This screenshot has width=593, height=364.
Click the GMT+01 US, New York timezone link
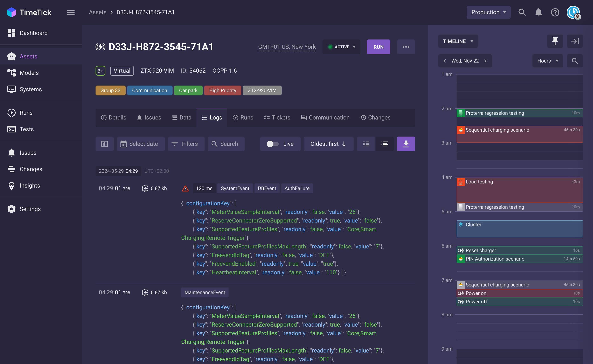(x=287, y=47)
